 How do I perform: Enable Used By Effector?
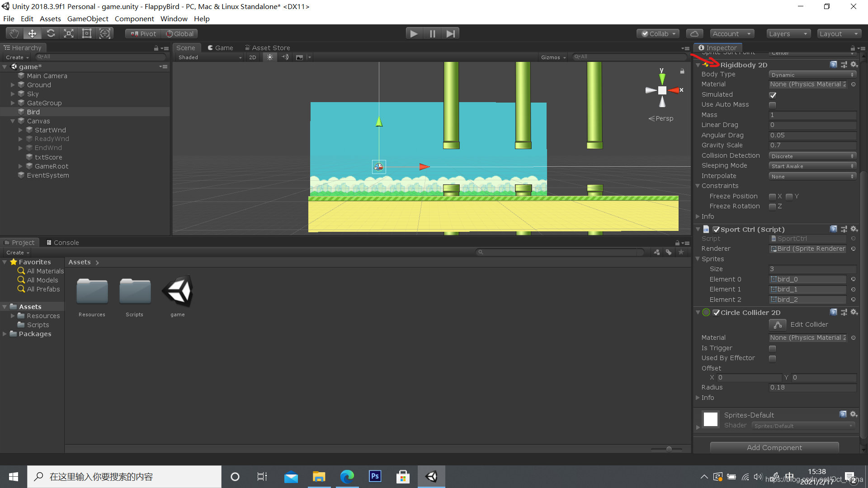[x=773, y=358]
